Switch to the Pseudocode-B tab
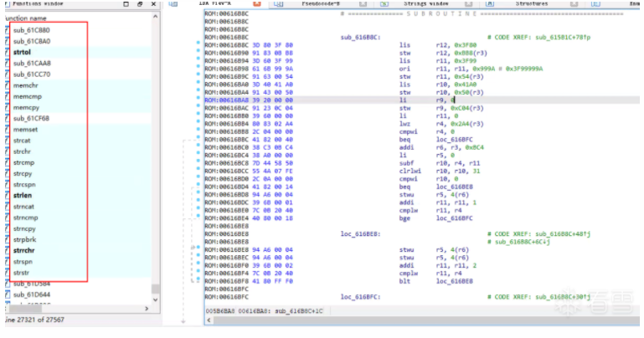The width and height of the screenshot is (644, 338). 321,3
